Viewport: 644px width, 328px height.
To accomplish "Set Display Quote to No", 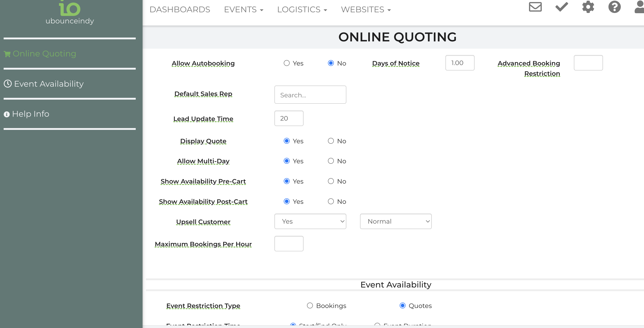I will pos(331,141).
